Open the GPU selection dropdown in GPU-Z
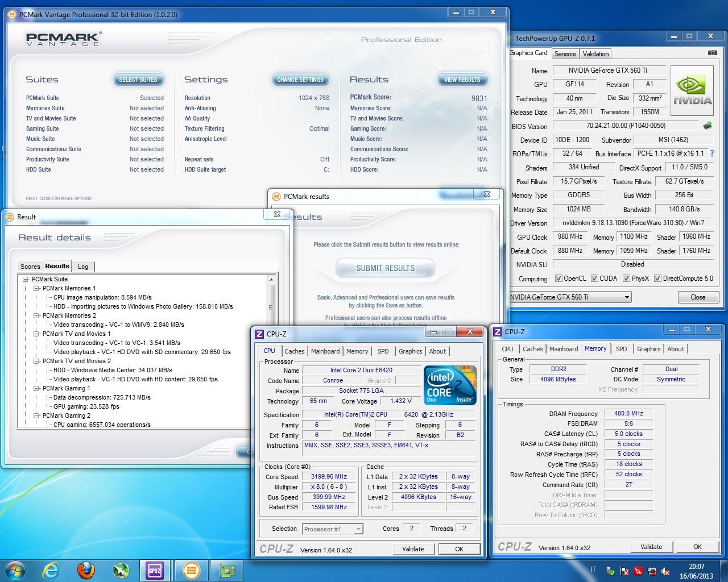The height and width of the screenshot is (582, 728). pos(627,297)
